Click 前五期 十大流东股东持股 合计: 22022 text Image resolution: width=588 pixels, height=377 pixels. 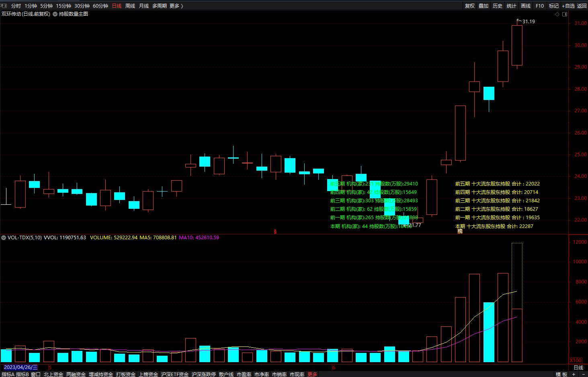(498, 184)
